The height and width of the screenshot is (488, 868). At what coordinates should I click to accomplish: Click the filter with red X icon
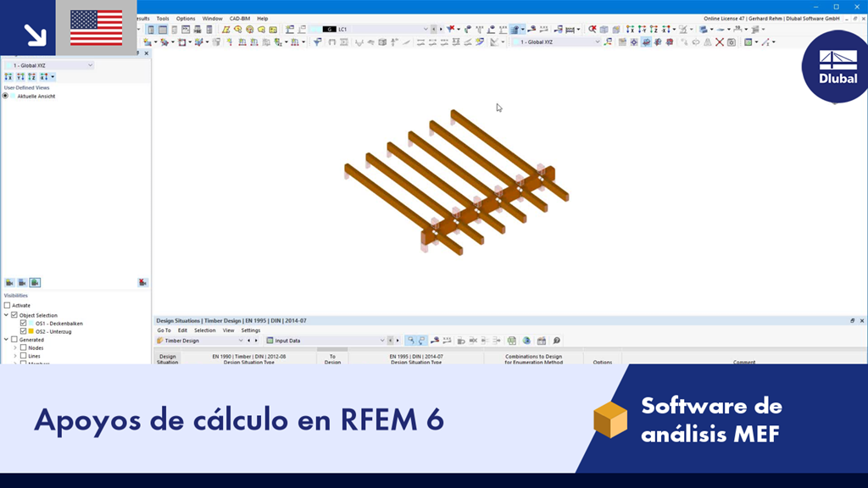click(x=452, y=30)
